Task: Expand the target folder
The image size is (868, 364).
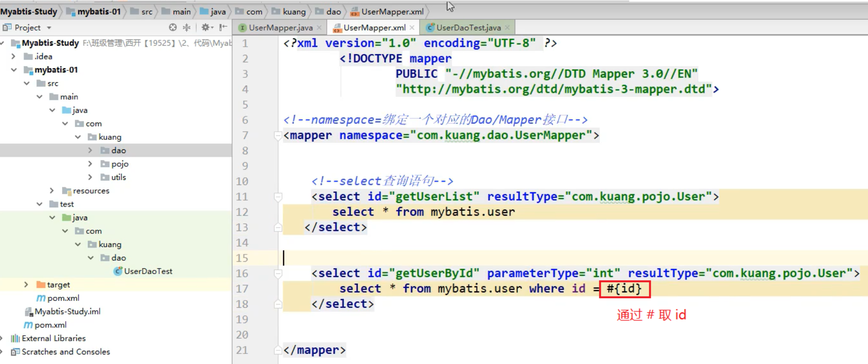Action: pos(26,284)
